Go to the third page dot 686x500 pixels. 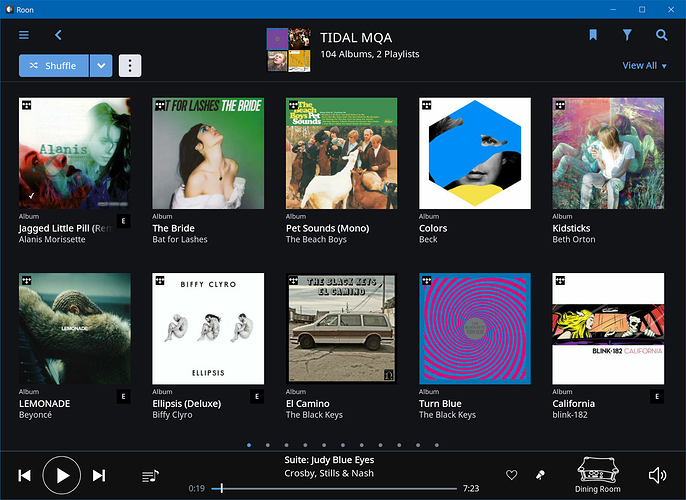pyautogui.click(x=287, y=445)
